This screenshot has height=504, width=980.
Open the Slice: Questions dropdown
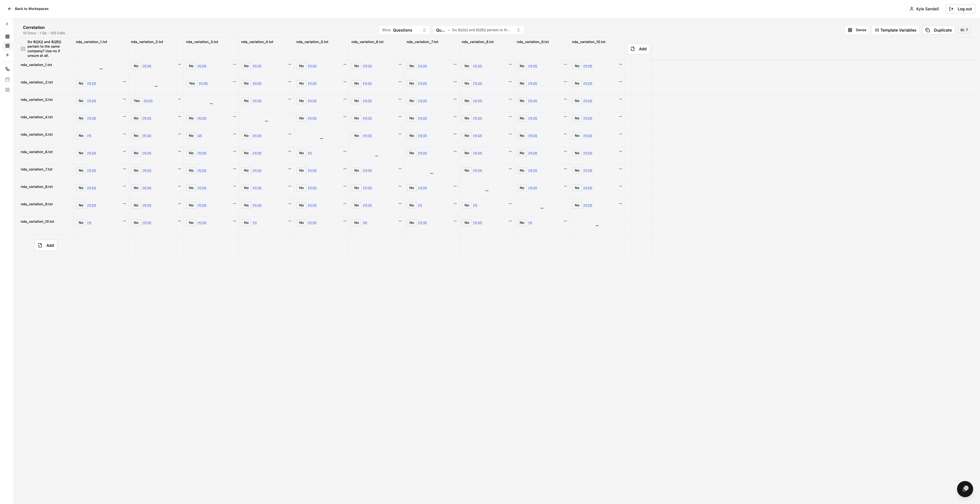point(404,30)
